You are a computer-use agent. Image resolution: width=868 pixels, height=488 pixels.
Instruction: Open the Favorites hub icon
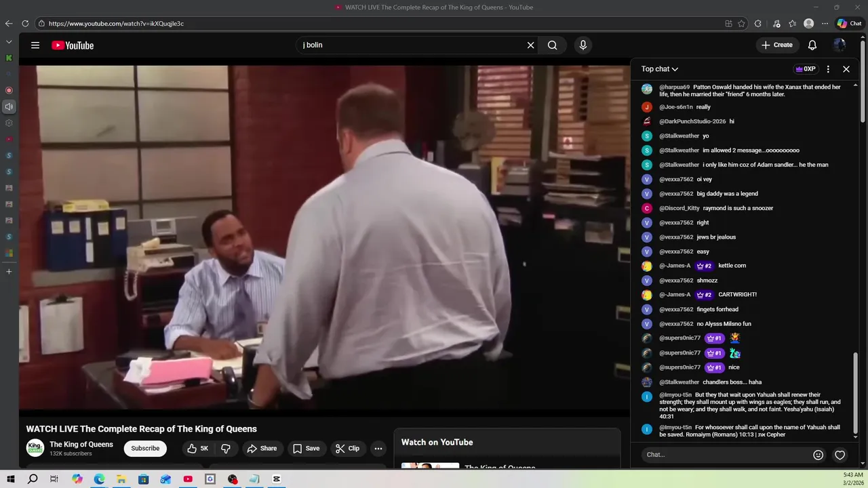coord(793,23)
